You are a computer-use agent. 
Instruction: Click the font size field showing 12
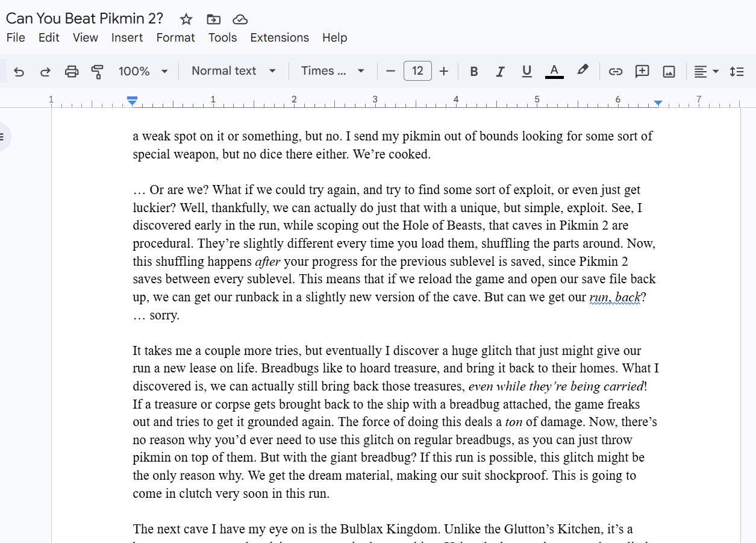[417, 71]
